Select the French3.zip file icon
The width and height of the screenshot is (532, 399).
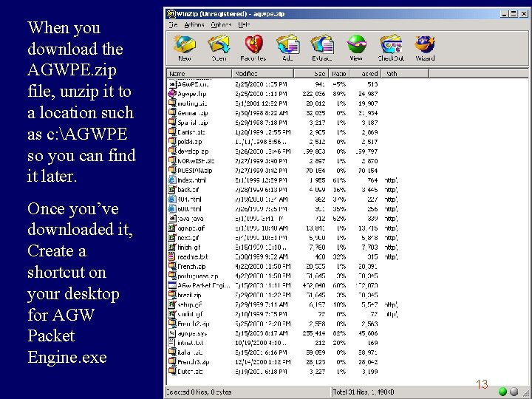click(x=172, y=361)
